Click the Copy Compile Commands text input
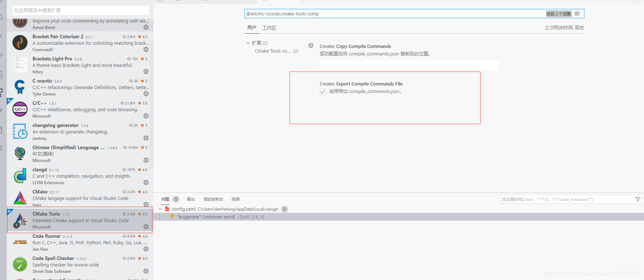Screen dimensions: 644x280 pyautogui.click(x=409, y=65)
